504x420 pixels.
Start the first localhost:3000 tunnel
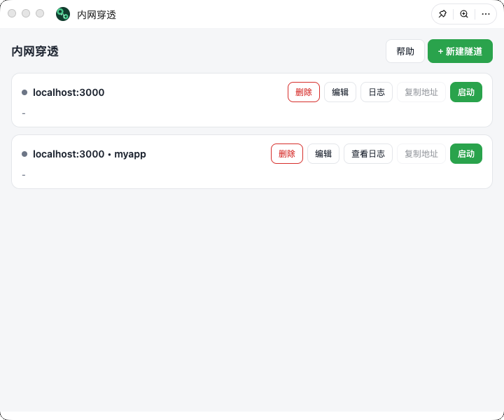465,92
